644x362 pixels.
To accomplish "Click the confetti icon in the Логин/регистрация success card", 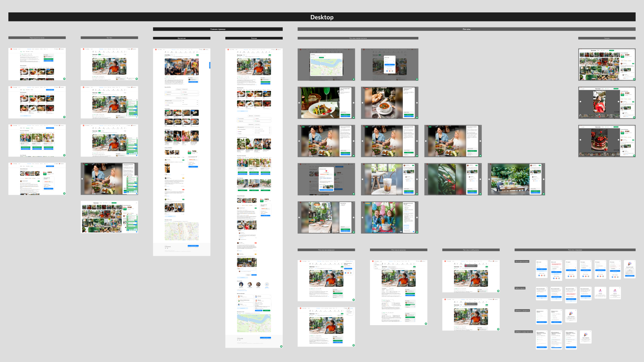I will (x=630, y=264).
